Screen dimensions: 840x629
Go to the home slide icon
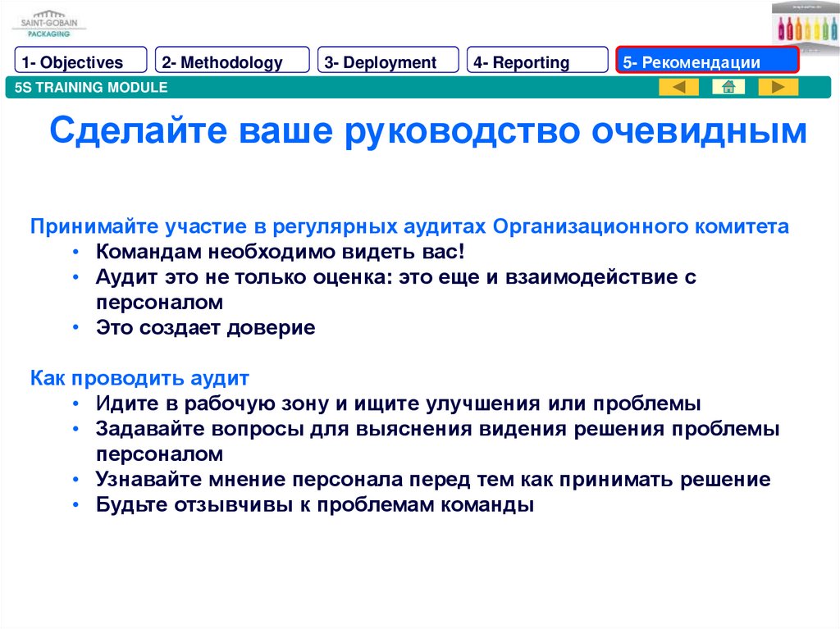pos(728,87)
